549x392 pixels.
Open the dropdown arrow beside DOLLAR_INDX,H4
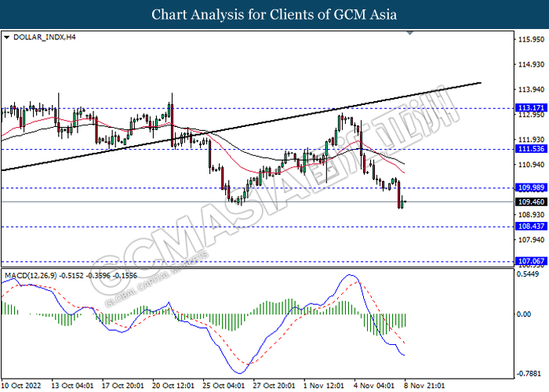6,37
